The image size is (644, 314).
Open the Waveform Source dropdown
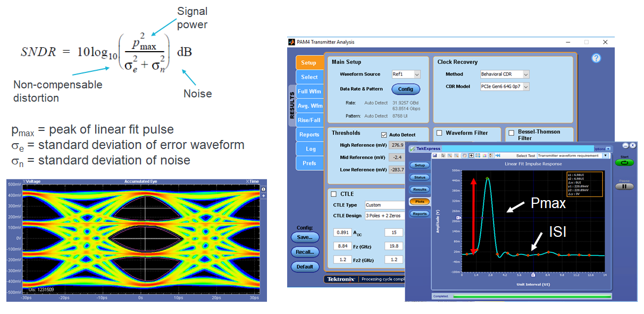[406, 75]
